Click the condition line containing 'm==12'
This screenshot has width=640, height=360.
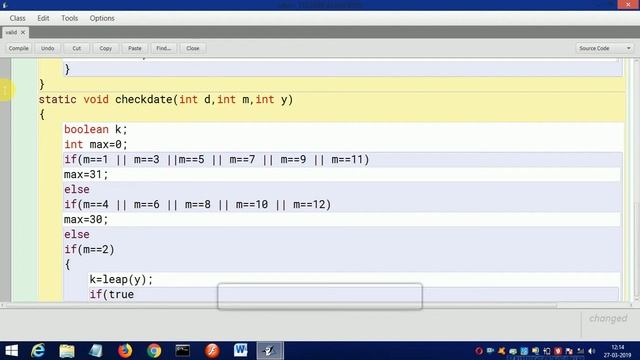[198, 204]
